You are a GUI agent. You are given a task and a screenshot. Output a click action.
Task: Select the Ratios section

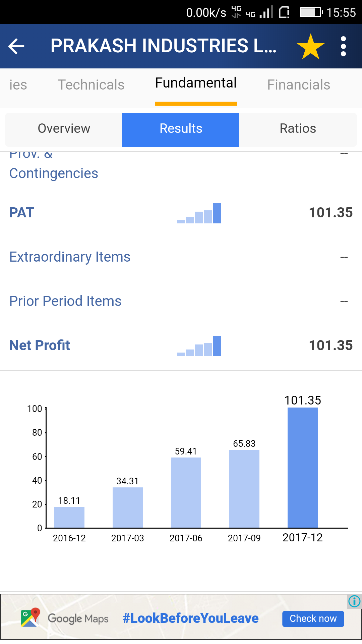click(298, 129)
